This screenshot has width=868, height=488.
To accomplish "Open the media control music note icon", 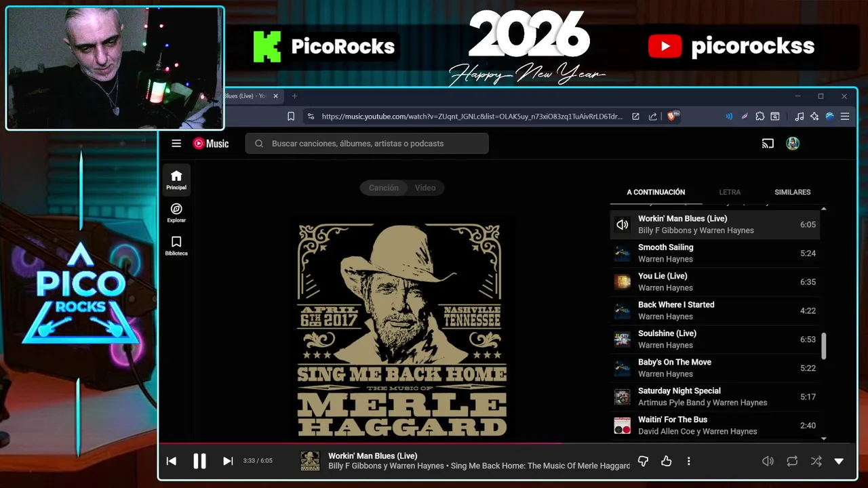I will (800, 117).
